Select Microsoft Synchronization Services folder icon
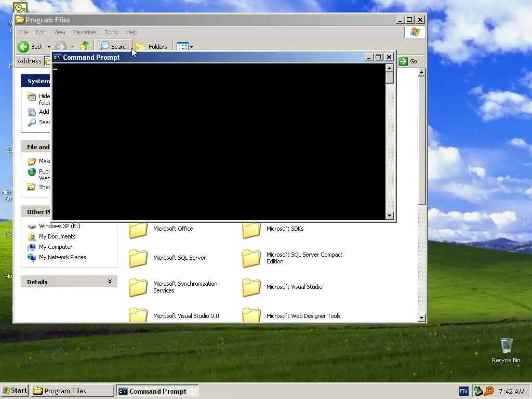The width and height of the screenshot is (532, 399). pyautogui.click(x=138, y=287)
